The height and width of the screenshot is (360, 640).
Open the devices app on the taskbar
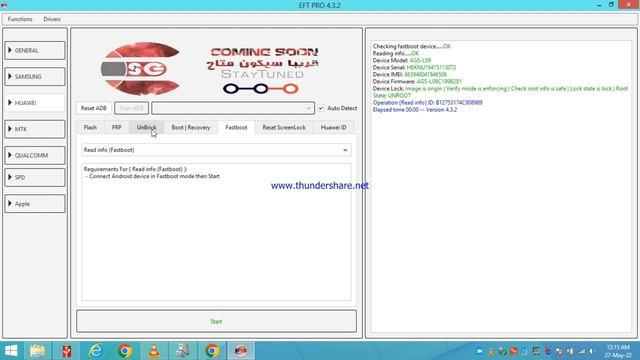point(183,351)
